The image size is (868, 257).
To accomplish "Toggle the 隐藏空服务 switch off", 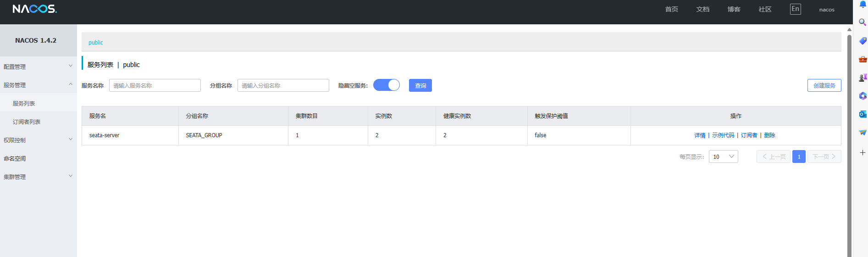I will (x=387, y=85).
